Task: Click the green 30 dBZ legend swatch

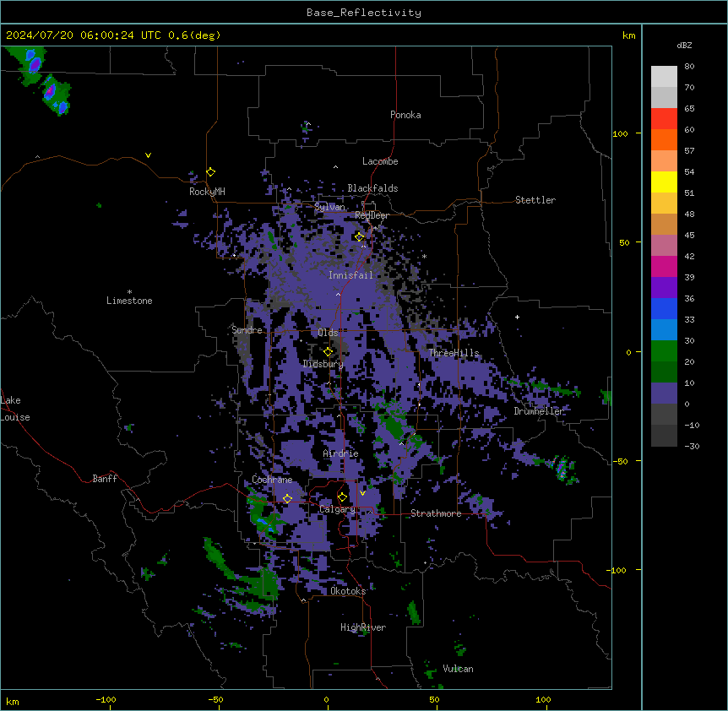Action: [664, 351]
